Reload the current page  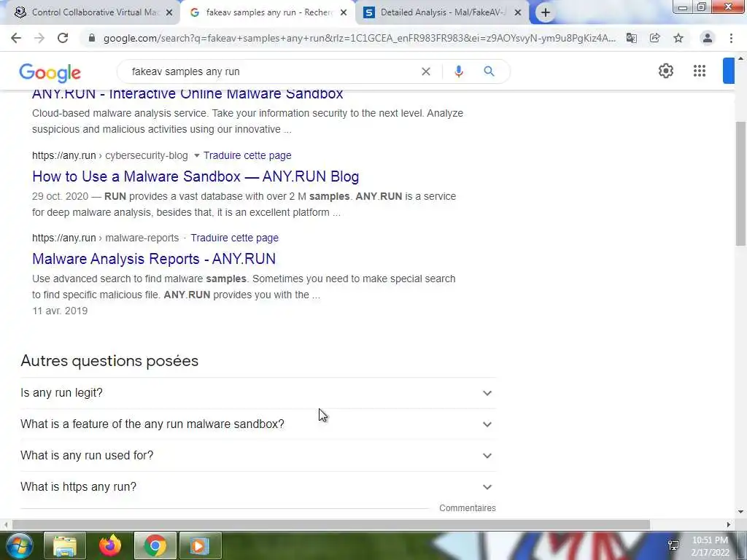point(63,38)
